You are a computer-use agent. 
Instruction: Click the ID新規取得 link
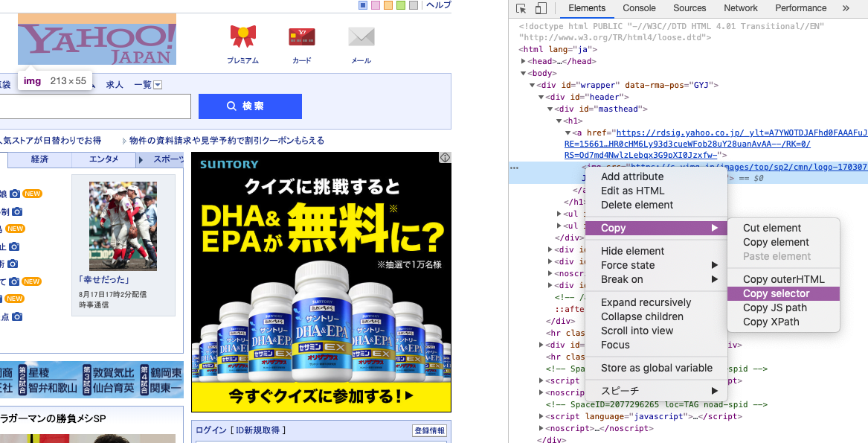[x=259, y=430]
